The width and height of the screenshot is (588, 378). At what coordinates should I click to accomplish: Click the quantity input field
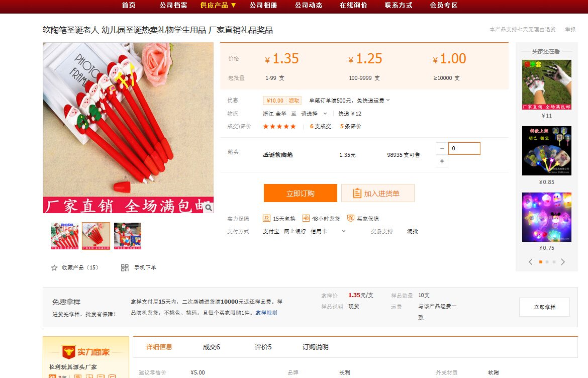click(464, 148)
